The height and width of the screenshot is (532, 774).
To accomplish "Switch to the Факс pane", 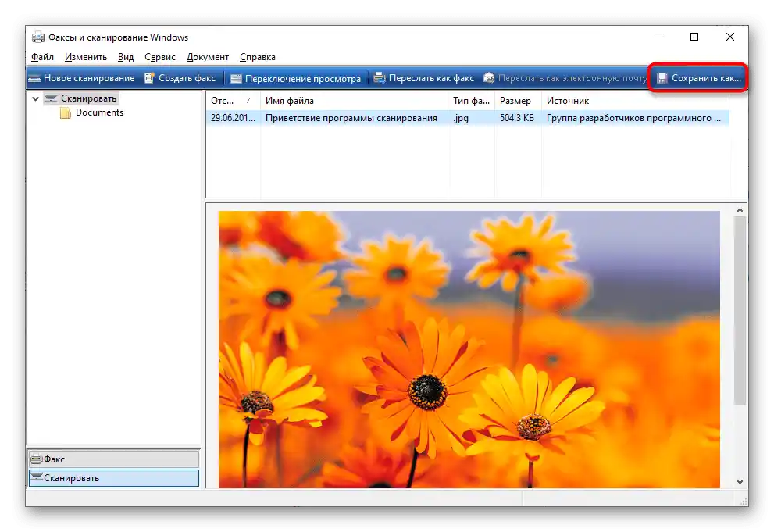I will (x=114, y=459).
